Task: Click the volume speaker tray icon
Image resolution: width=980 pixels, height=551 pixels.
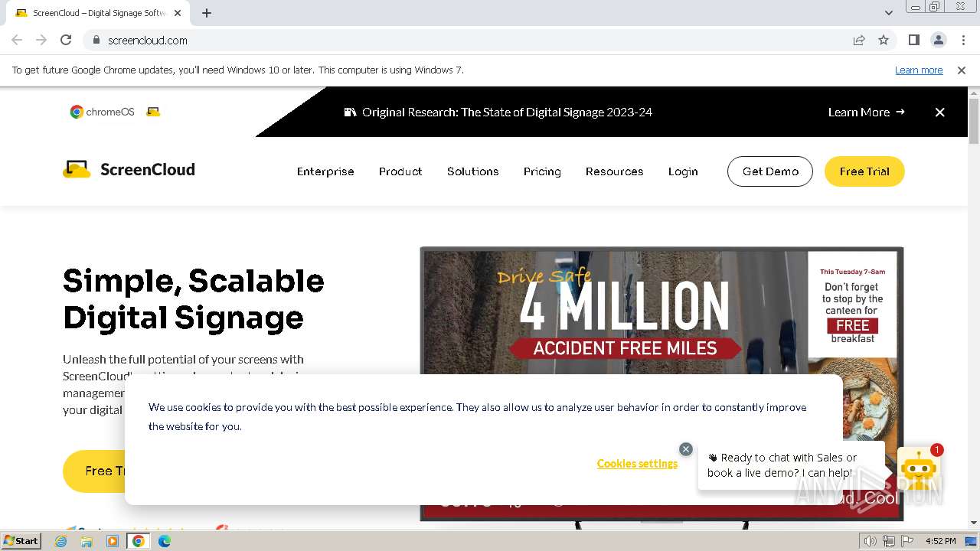Action: coord(871,541)
